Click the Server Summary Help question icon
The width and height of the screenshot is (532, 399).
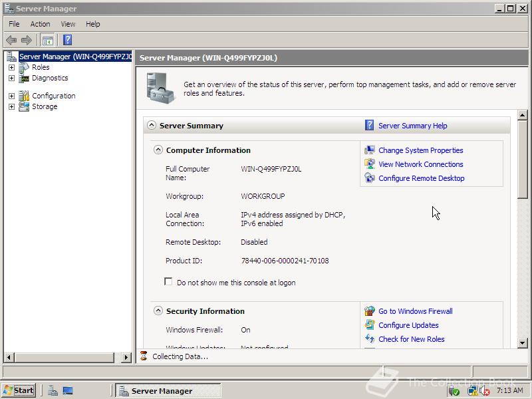(x=369, y=126)
